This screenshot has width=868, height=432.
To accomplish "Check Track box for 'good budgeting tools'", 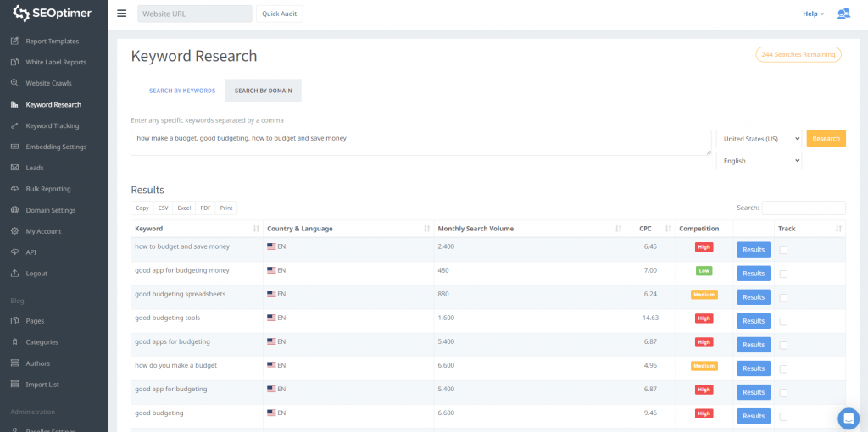I will (783, 321).
